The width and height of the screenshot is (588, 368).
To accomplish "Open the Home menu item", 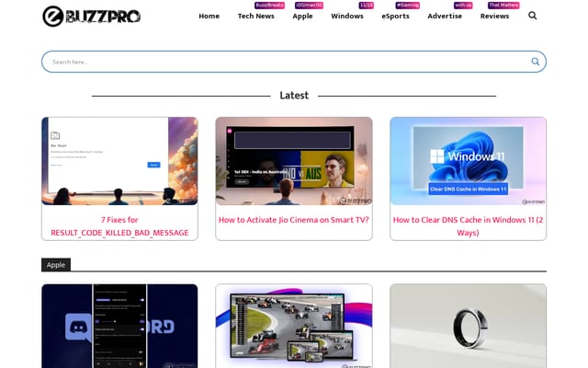I will click(209, 17).
